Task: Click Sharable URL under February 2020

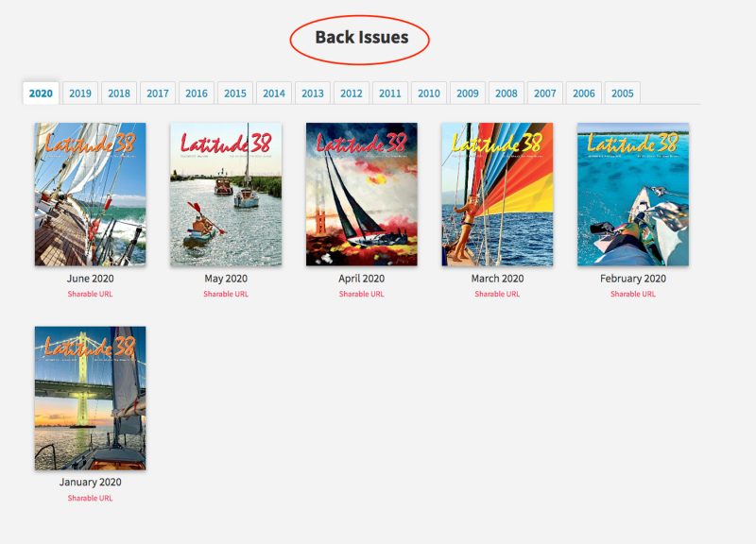Action: click(x=633, y=294)
